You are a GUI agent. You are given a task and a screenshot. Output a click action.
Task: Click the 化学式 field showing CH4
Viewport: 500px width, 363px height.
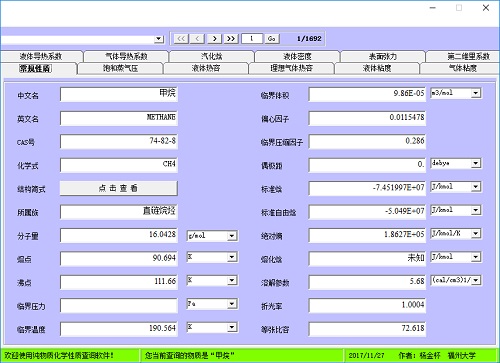[x=119, y=165]
